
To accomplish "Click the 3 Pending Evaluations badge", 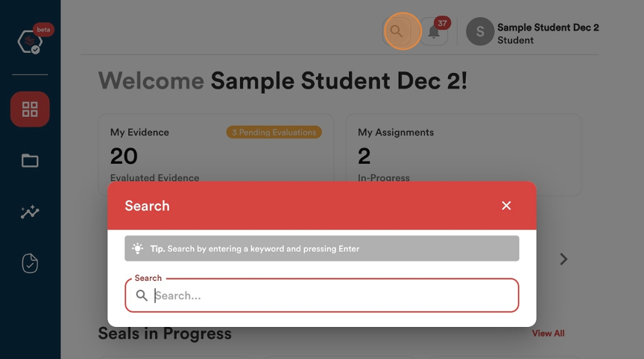I will point(274,132).
